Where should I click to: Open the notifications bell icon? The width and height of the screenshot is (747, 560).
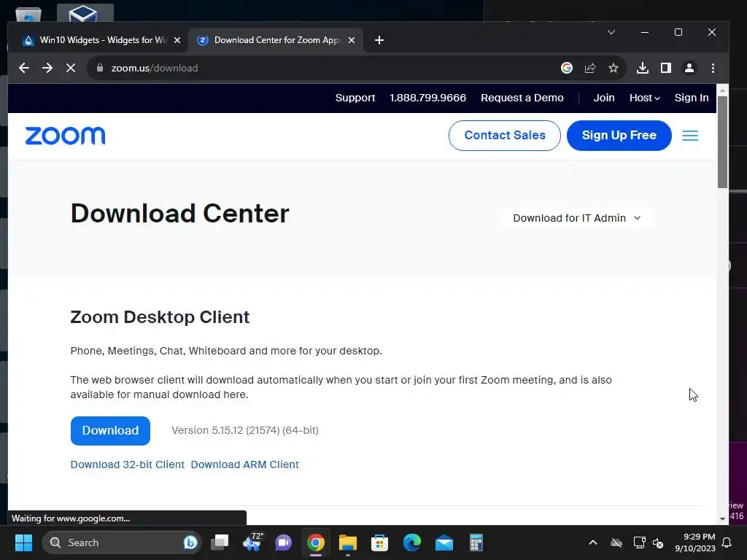[727, 542]
